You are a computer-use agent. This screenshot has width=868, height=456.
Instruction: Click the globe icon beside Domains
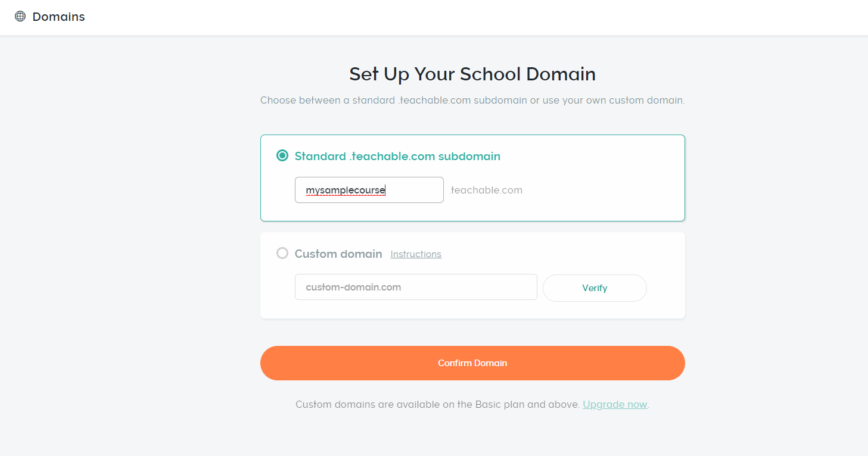(20, 17)
